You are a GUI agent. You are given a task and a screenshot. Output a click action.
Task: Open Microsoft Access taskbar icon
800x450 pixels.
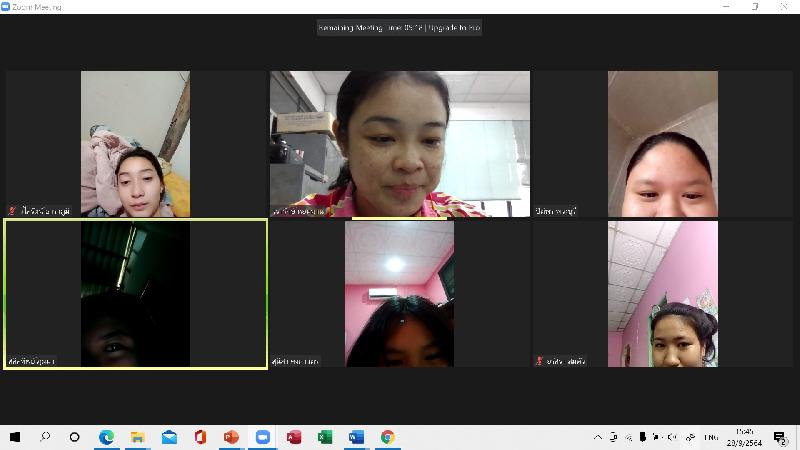294,437
